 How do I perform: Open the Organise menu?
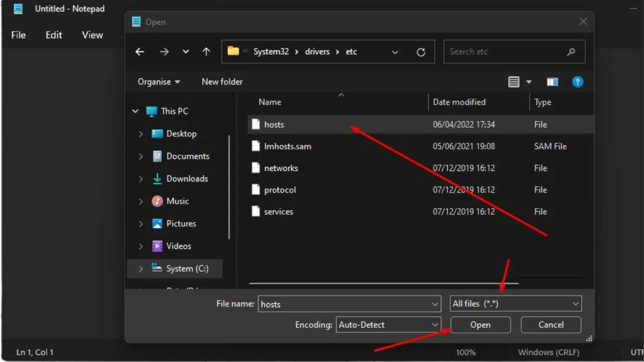[x=158, y=82]
